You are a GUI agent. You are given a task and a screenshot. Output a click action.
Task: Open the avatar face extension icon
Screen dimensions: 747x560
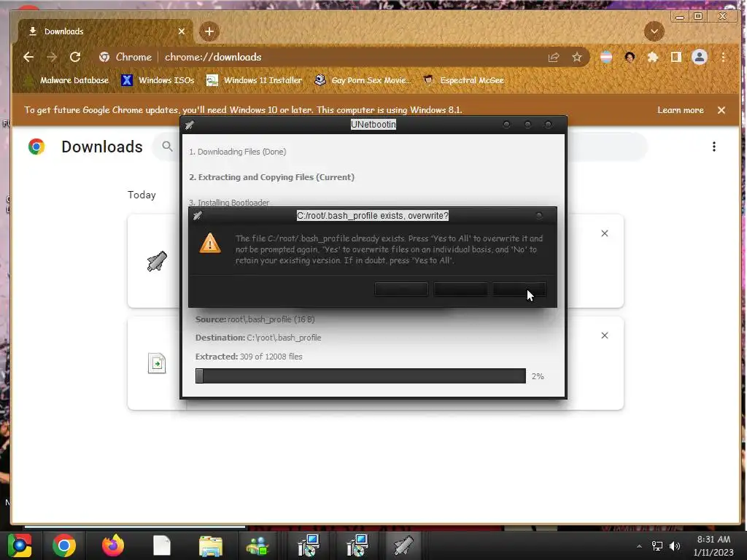(x=630, y=57)
